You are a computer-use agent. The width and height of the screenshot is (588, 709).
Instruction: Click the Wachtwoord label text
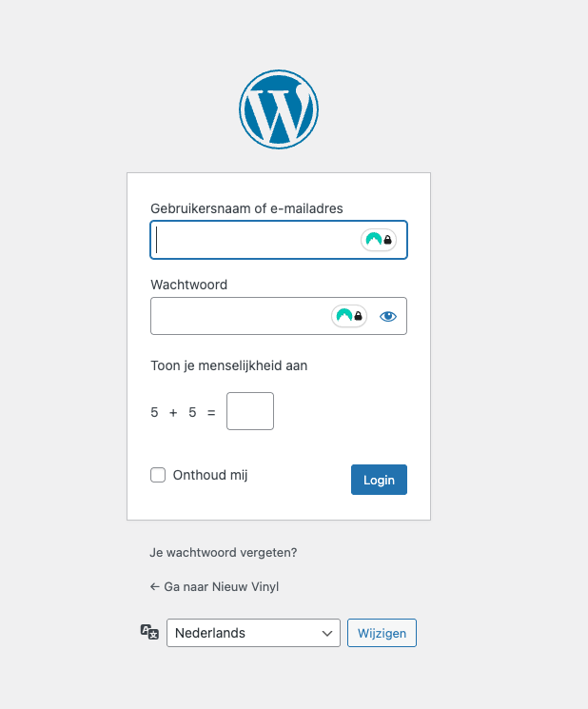[x=188, y=285]
